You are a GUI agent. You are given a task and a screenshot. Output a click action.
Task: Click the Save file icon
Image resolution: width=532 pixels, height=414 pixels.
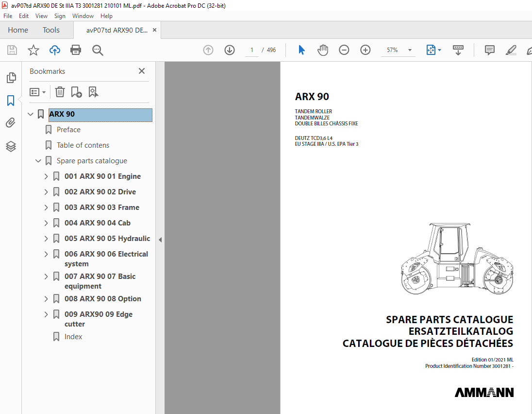[x=12, y=50]
